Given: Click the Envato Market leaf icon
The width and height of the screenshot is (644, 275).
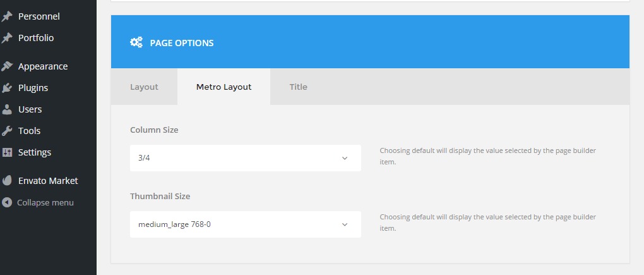Looking at the screenshot, I should (7, 181).
